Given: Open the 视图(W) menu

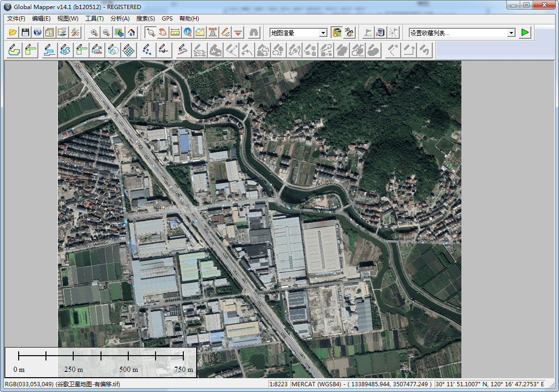Looking at the screenshot, I should click(68, 19).
